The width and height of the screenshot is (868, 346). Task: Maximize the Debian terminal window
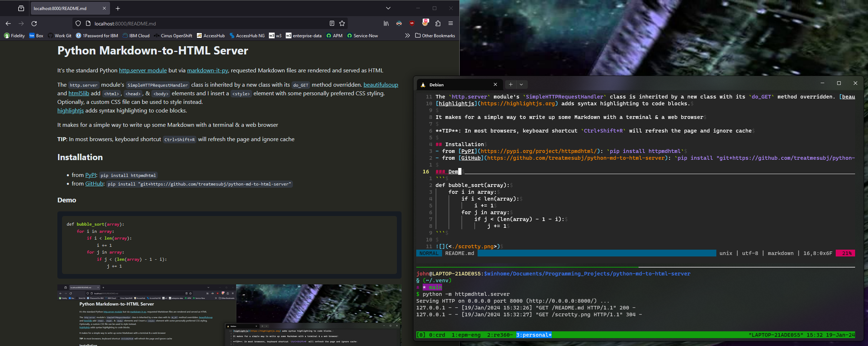pos(839,83)
